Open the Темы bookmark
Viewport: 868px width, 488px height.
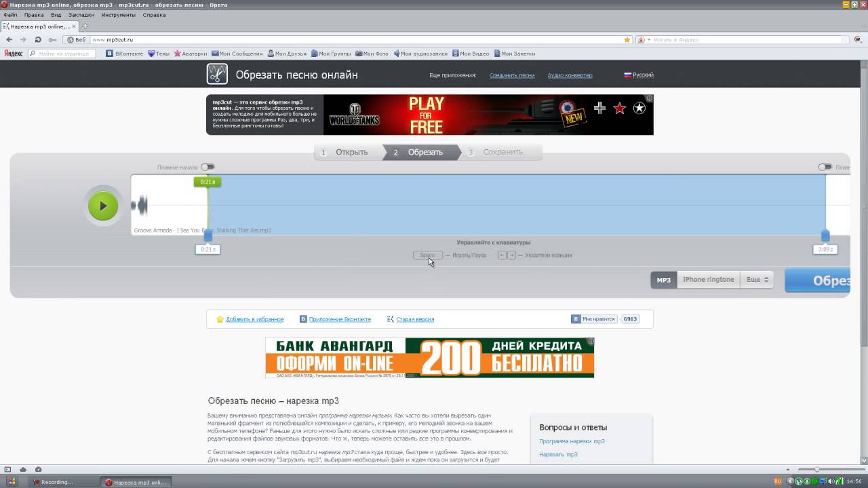[159, 54]
